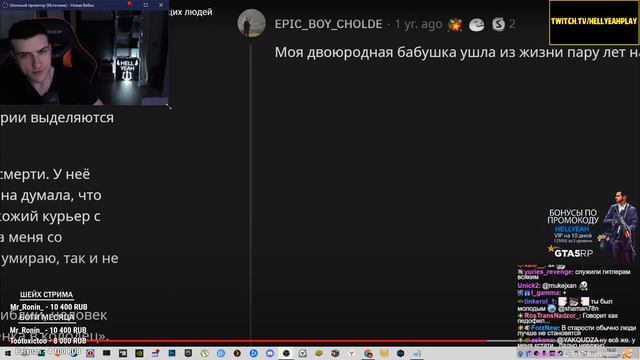The width and height of the screenshot is (640, 360).
Task: Click the EPIC_BOY_CHOLDE username
Action: click(328, 24)
